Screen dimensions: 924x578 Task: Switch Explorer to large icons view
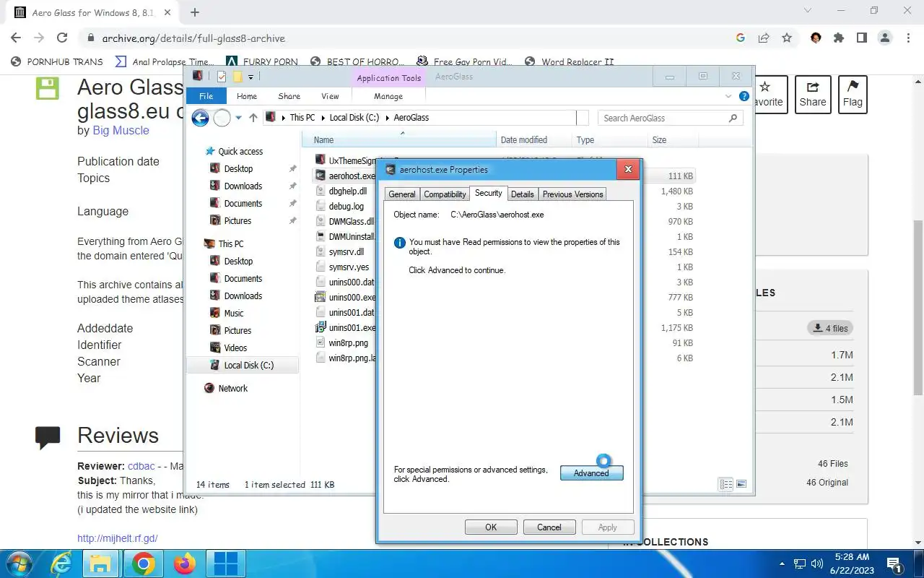tap(741, 484)
